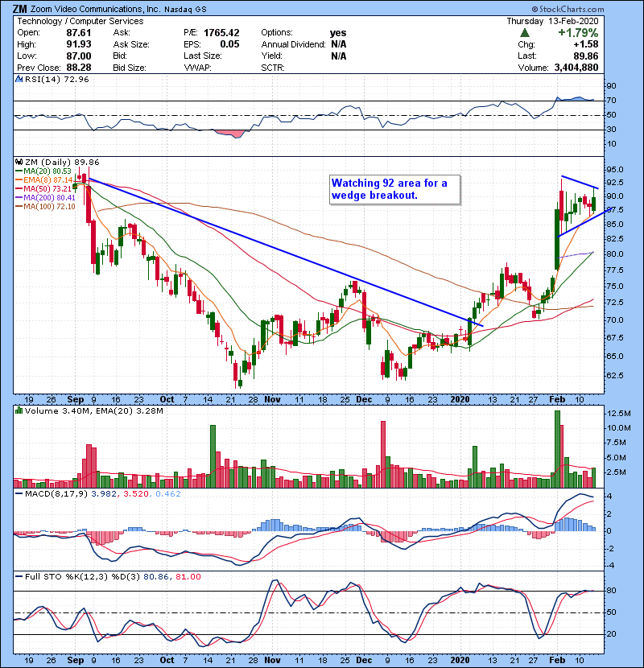
Task: Click the +1.79% percent change
Action: 578,33
